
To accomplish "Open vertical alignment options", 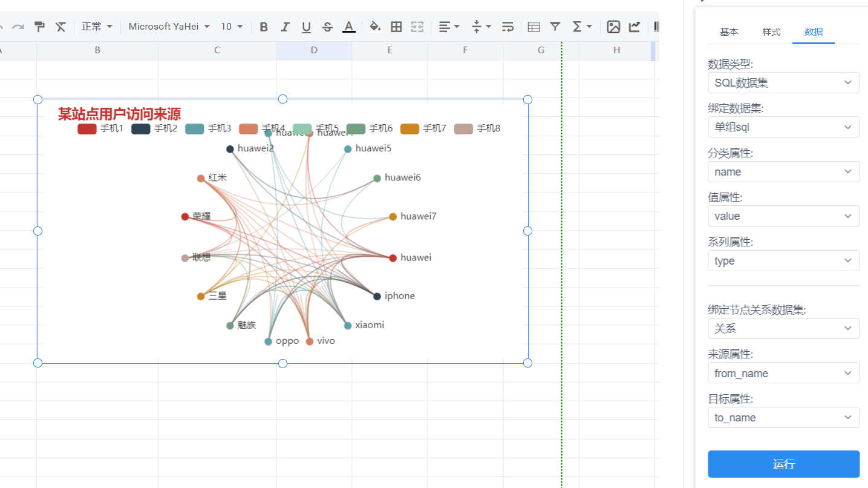I will tap(481, 27).
